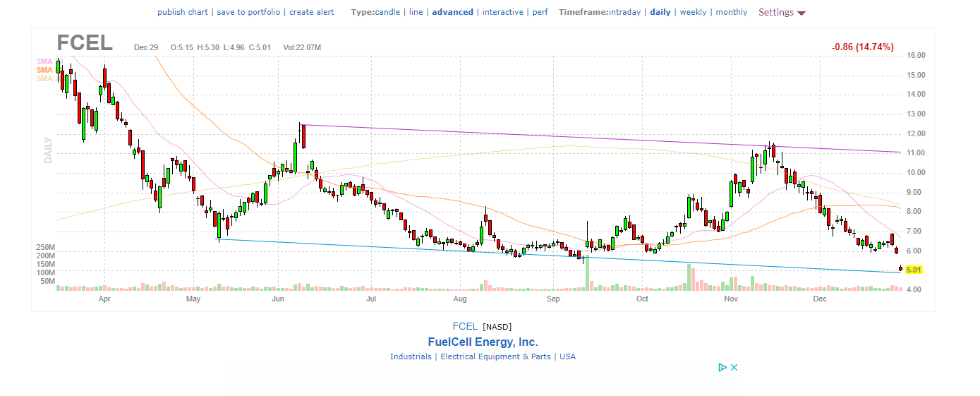
Task: Click the purple upper trendline
Action: (x=600, y=138)
